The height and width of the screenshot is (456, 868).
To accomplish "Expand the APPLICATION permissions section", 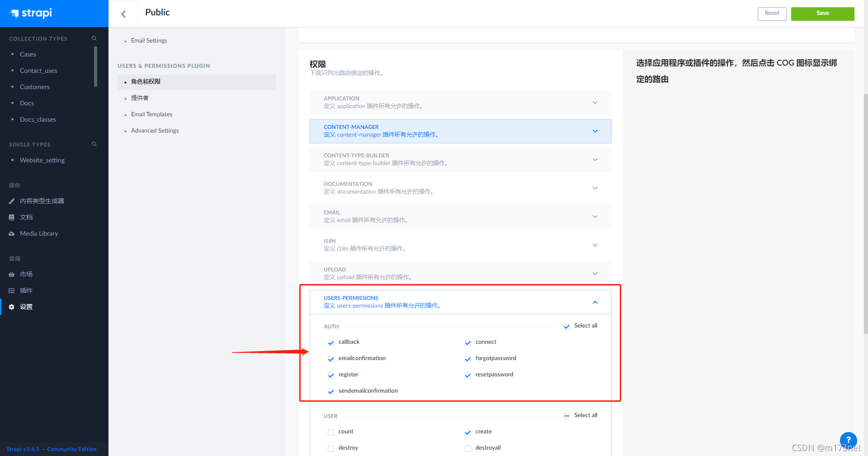I will pos(460,102).
